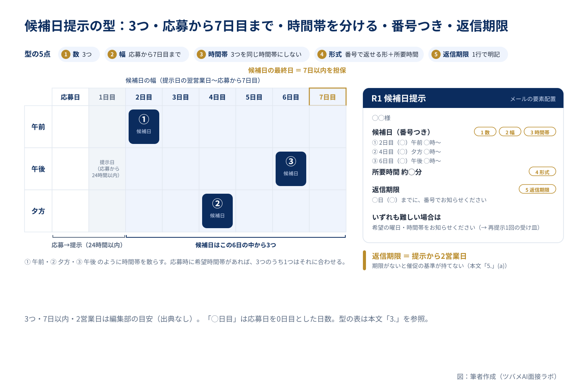Click the top chip 数 3つ

(x=79, y=54)
